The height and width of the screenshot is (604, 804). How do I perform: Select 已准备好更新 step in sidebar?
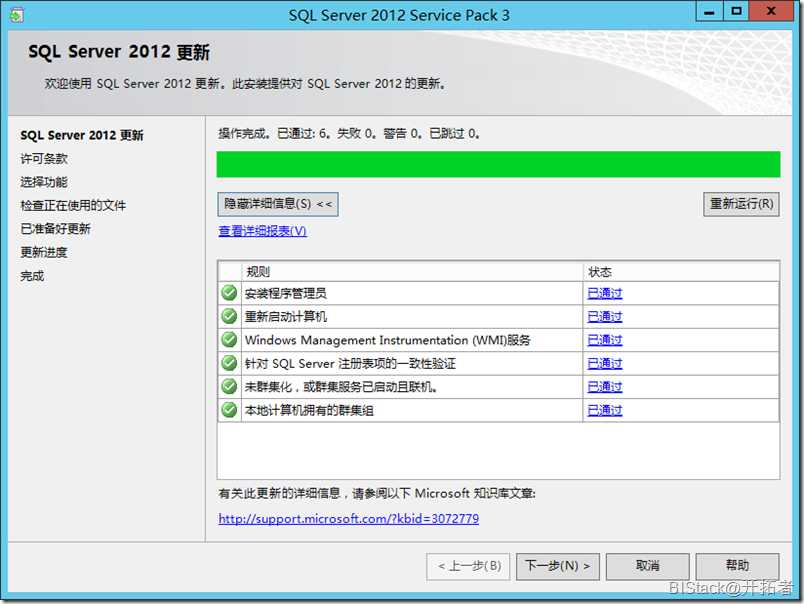(x=55, y=229)
